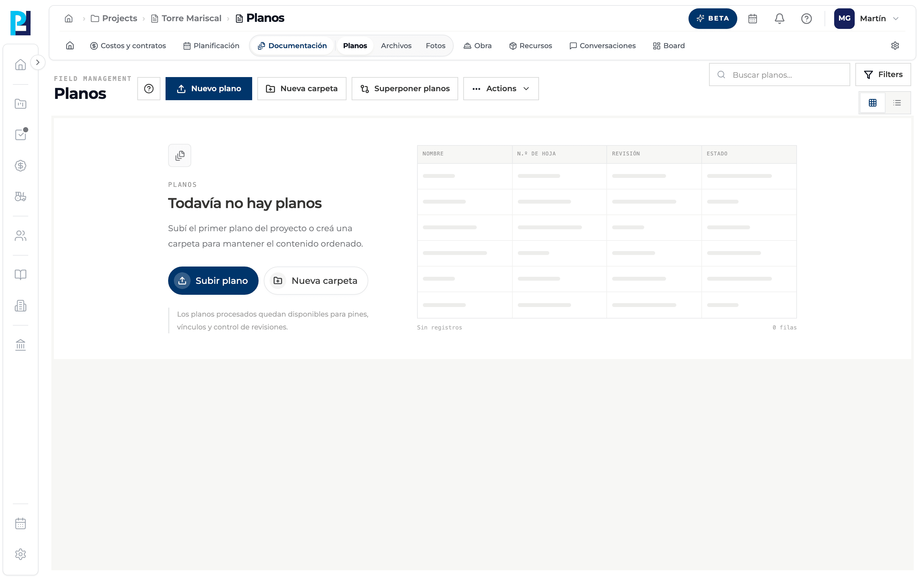Open the building sidebar icon
The image size is (924, 578).
(x=20, y=305)
